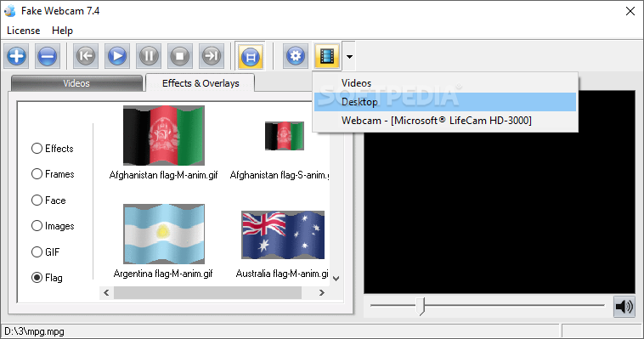
Task: Start playback with the blue play button
Action: (x=117, y=56)
